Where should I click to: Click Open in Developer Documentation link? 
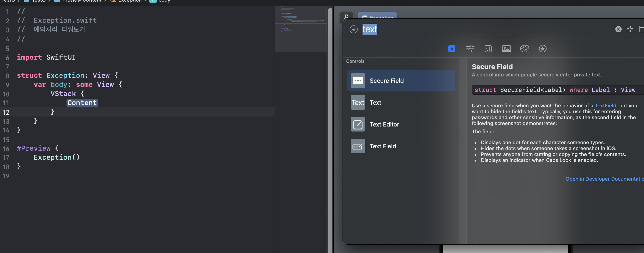coord(604,179)
